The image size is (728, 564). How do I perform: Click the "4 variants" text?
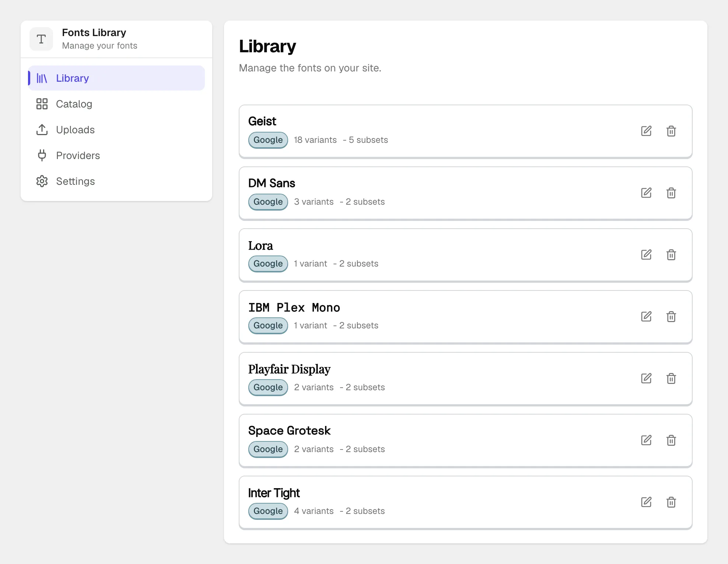coord(314,511)
